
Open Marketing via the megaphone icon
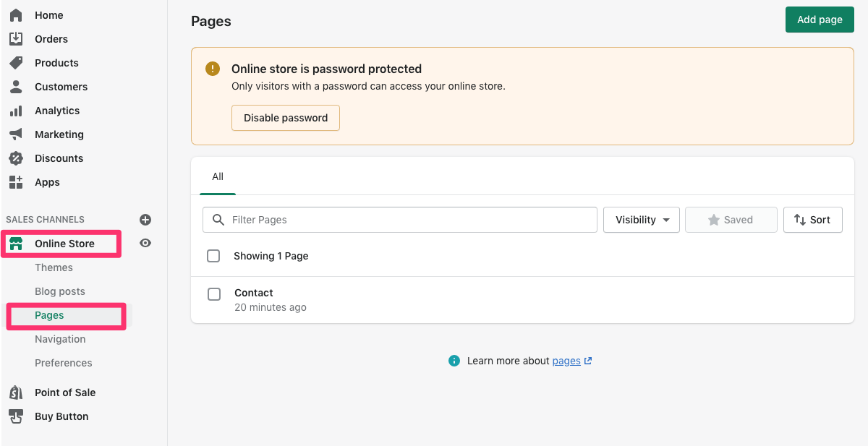pyautogui.click(x=16, y=134)
